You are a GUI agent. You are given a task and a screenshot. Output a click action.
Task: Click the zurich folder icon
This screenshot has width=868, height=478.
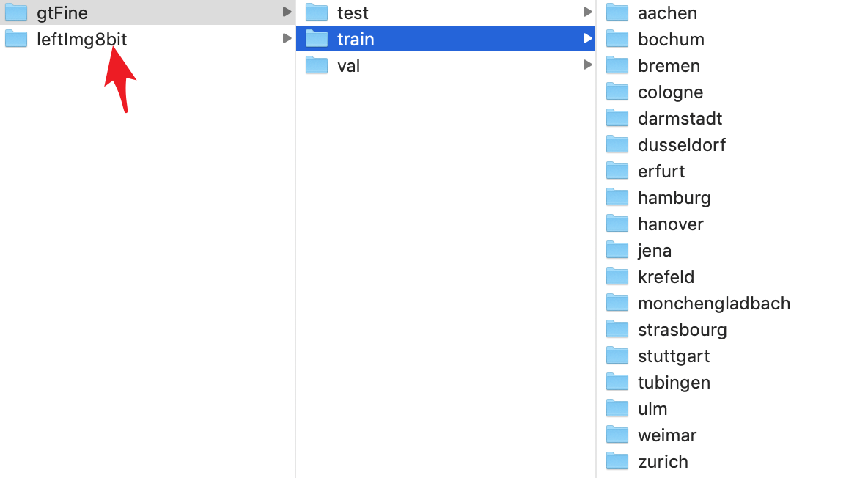(617, 460)
